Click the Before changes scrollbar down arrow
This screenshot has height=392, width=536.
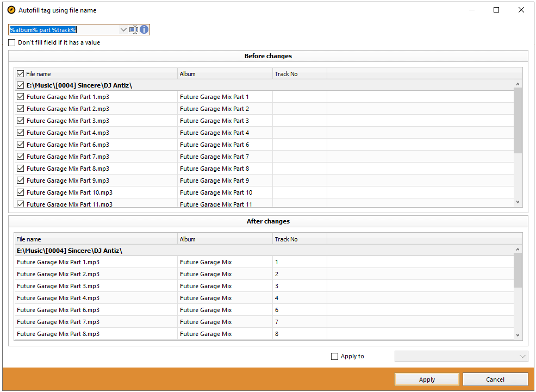click(518, 202)
